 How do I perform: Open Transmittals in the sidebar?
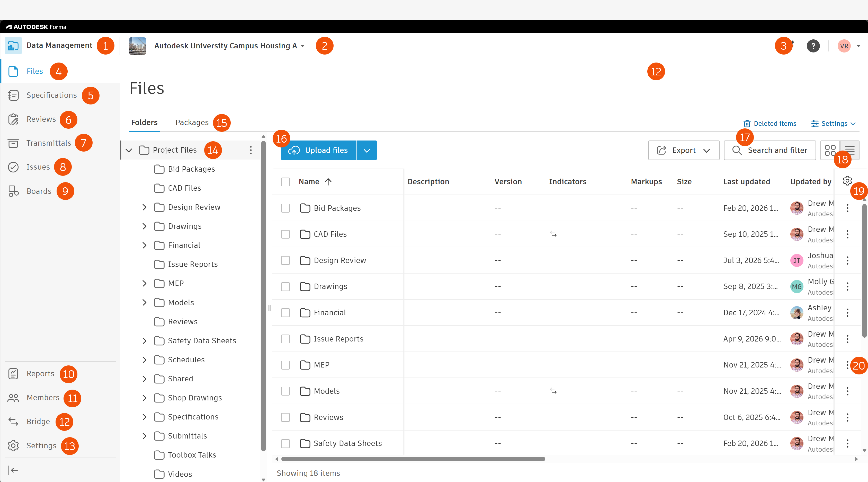point(49,143)
